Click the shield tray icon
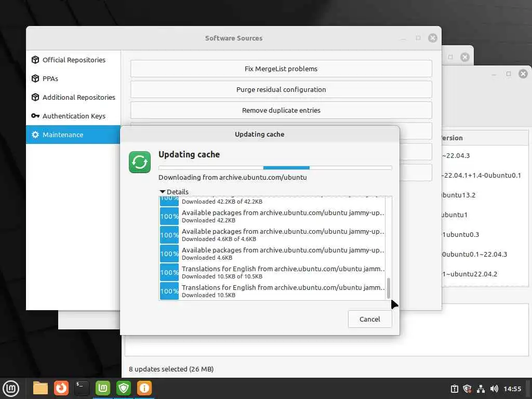The height and width of the screenshot is (399, 532). (467, 389)
